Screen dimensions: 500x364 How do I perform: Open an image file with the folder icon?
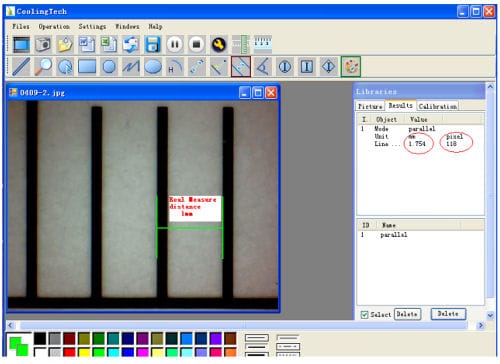click(x=65, y=45)
